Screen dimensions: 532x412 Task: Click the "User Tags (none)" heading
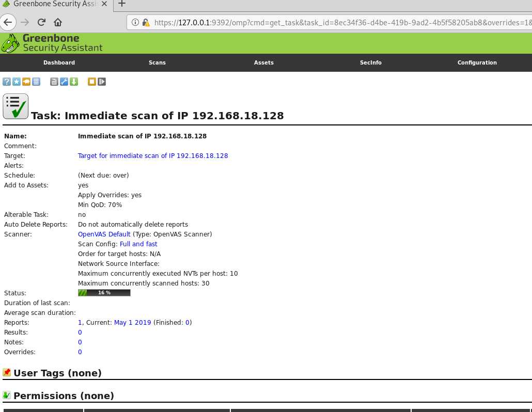(58, 373)
